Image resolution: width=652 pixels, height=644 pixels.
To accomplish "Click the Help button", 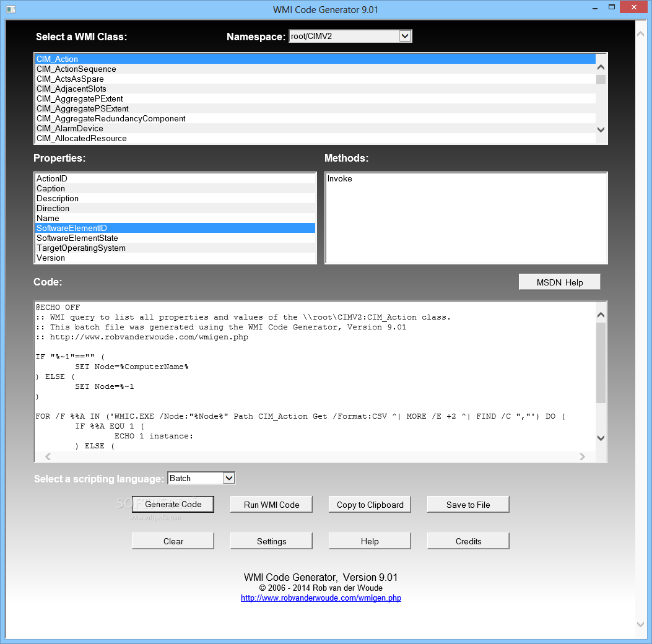I will point(370,541).
